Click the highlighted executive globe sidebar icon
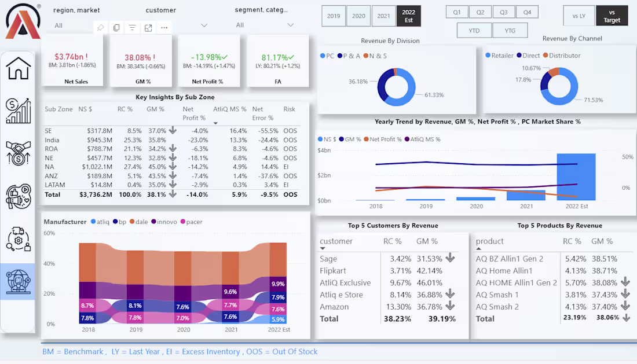The image size is (637, 364). (x=18, y=281)
